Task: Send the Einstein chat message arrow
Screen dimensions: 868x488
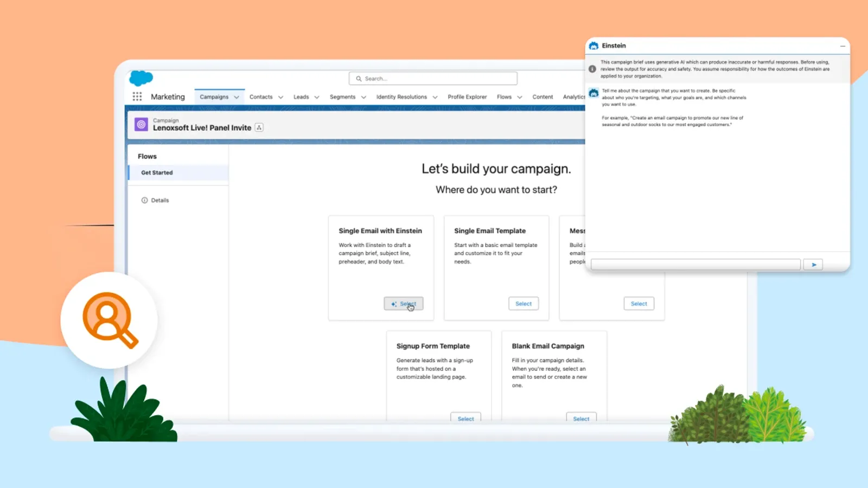Action: (x=813, y=265)
